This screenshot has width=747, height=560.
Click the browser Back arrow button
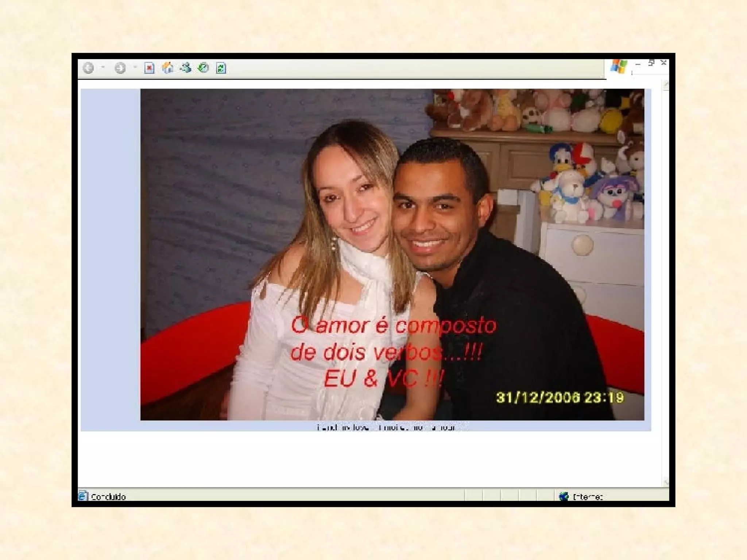[88, 68]
